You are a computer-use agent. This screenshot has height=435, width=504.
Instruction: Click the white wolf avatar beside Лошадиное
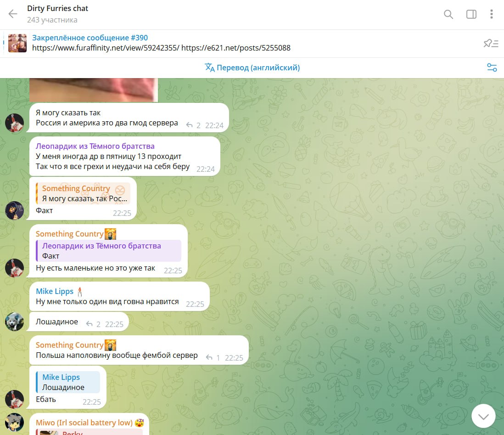point(15,322)
